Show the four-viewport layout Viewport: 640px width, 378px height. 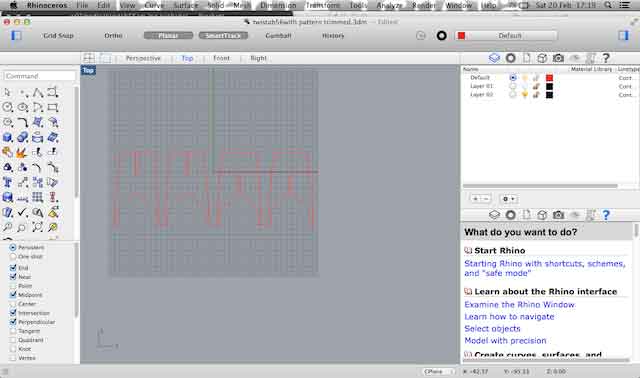click(x=89, y=58)
